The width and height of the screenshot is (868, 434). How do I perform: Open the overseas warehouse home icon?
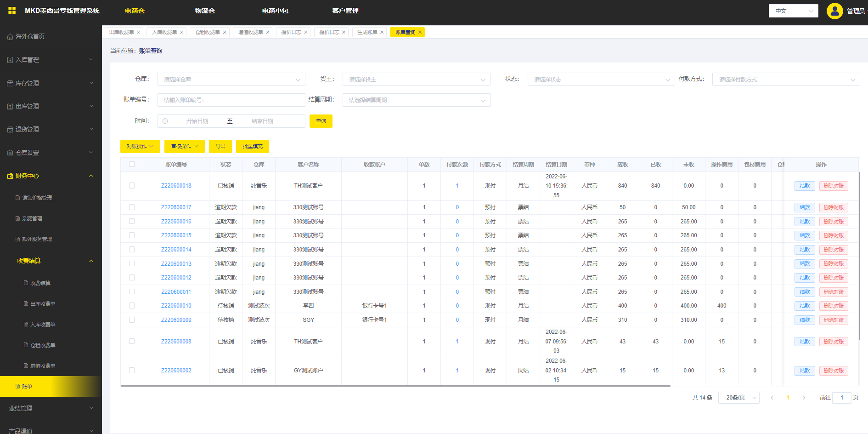click(10, 37)
